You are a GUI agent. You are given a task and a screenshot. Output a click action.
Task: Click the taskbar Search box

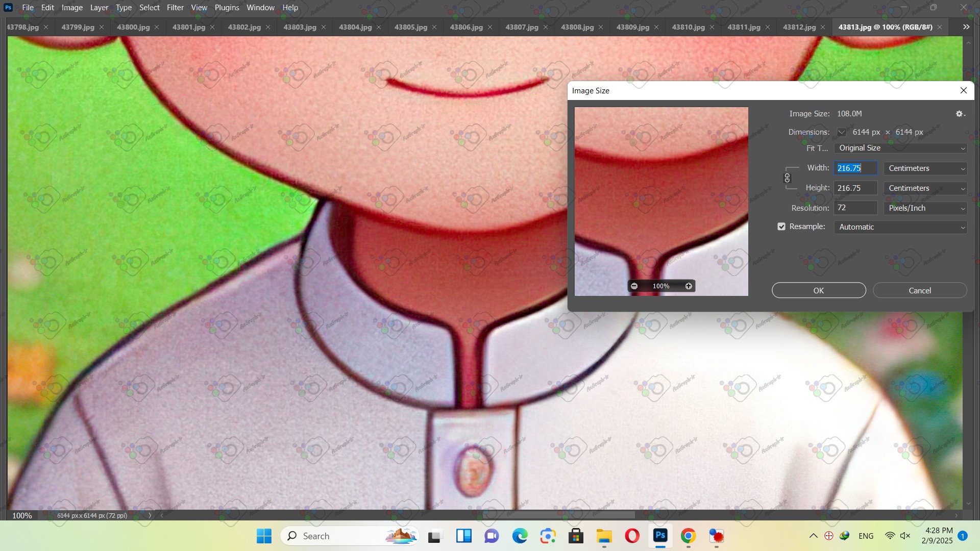tap(350, 536)
